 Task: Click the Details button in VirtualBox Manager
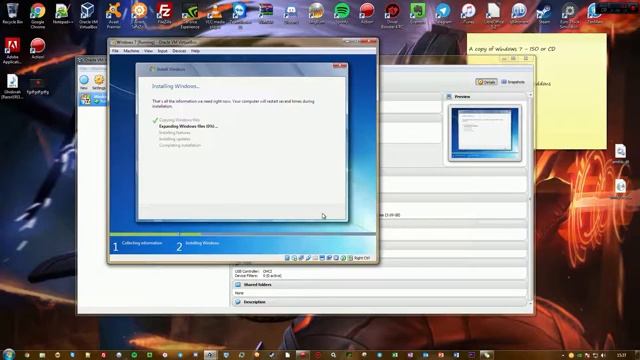[x=486, y=82]
